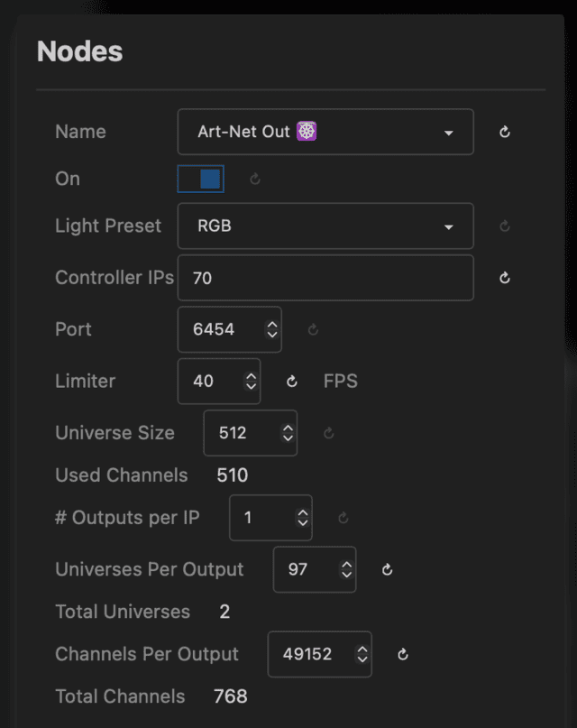Click reset icon next to Outputs per IP
Viewport: 577px width, 728px height.
click(343, 519)
